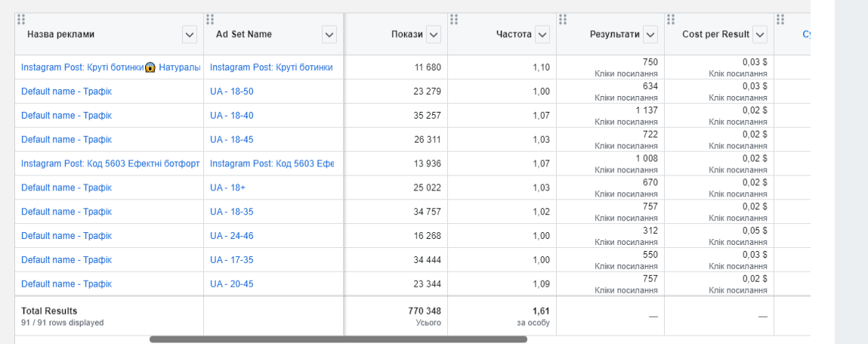The image size is (868, 344).
Task: Open ad set UA - 18-45
Action: click(x=232, y=140)
